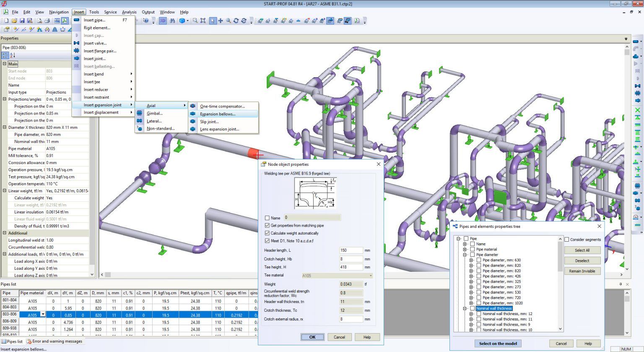This screenshot has height=352, width=644.
Task: Click the sort A-Z icon in Properties panel
Action: pyautogui.click(x=12, y=55)
